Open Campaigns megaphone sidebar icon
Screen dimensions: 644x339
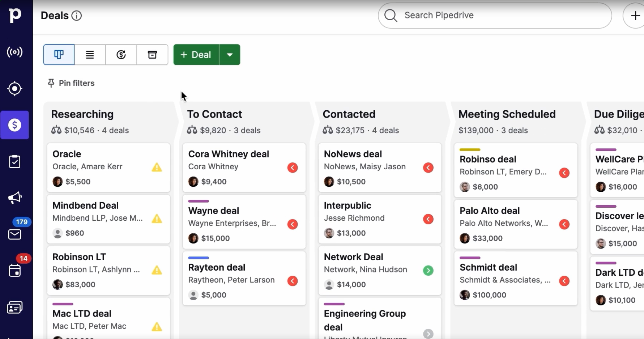pos(15,198)
